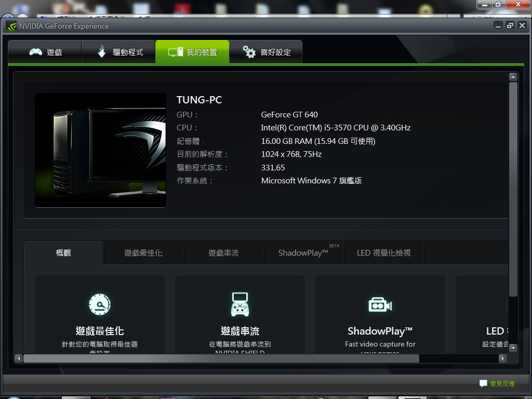Image resolution: width=532 pixels, height=399 pixels.
Task: Close the background window behind GeForce Experience
Action: coord(518,4)
